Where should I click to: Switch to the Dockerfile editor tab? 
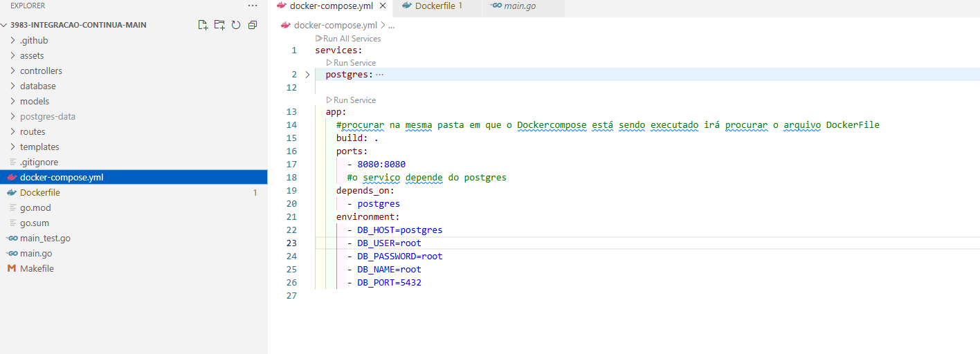(x=437, y=6)
